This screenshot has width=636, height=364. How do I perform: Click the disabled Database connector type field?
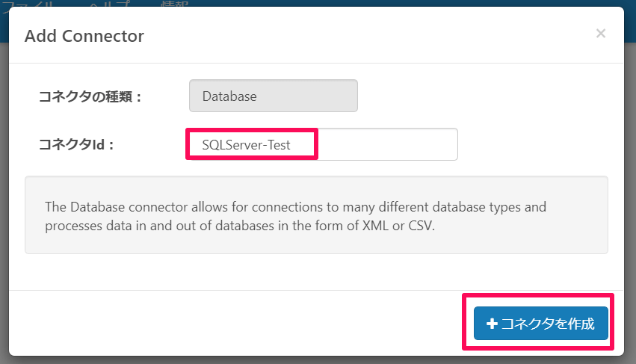(x=274, y=96)
